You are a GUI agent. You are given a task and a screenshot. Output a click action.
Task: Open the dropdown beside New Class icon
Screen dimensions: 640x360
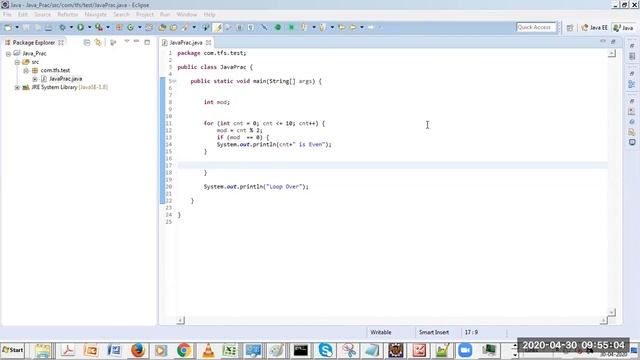pyautogui.click(x=140, y=27)
